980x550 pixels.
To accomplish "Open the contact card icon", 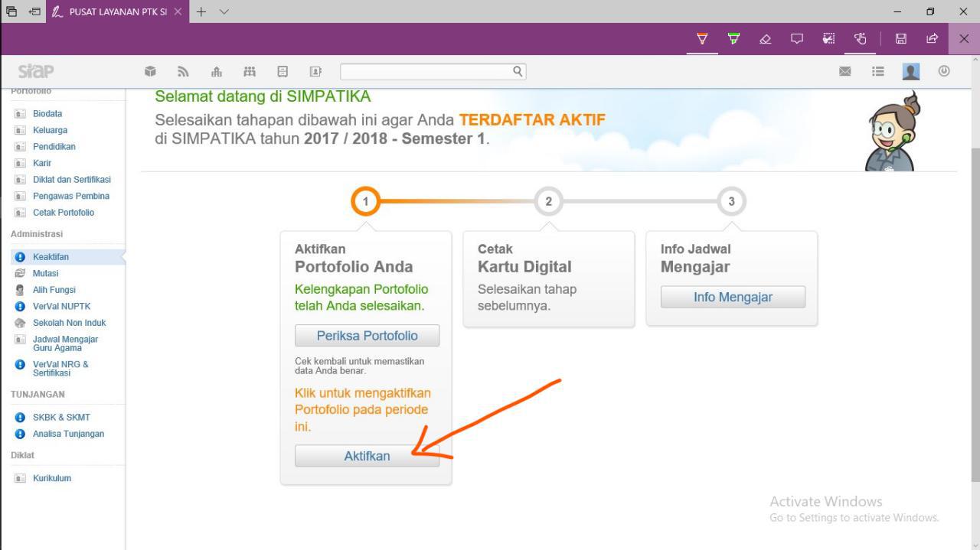I will tap(315, 71).
